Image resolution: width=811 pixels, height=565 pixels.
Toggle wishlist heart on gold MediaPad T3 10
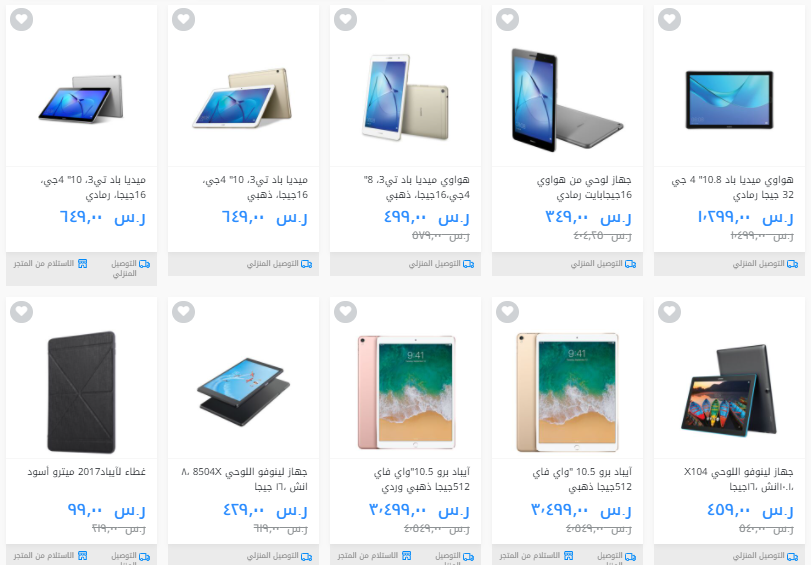184,20
